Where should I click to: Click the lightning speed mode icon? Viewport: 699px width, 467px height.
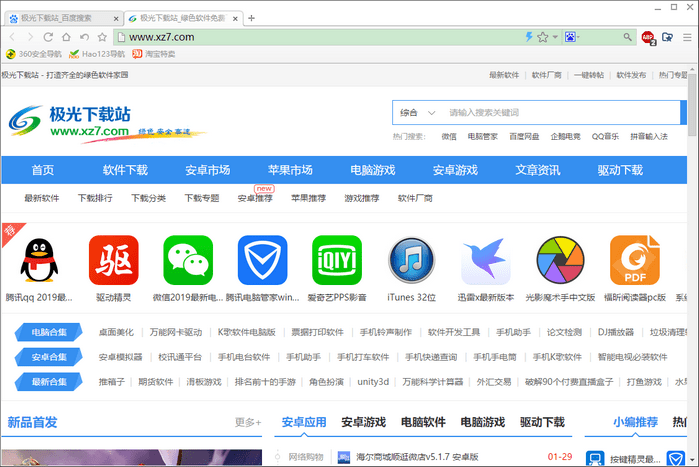[529, 37]
